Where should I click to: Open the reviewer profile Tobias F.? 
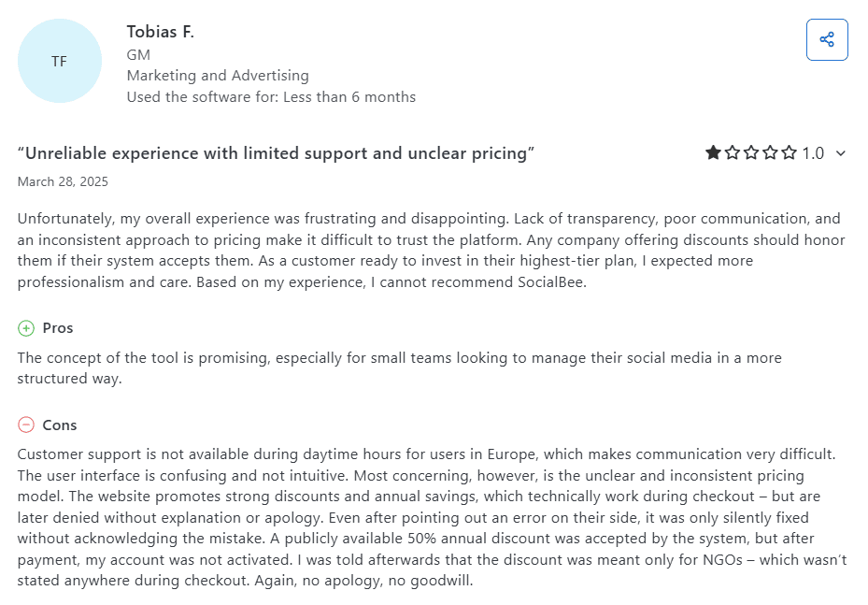tap(161, 31)
